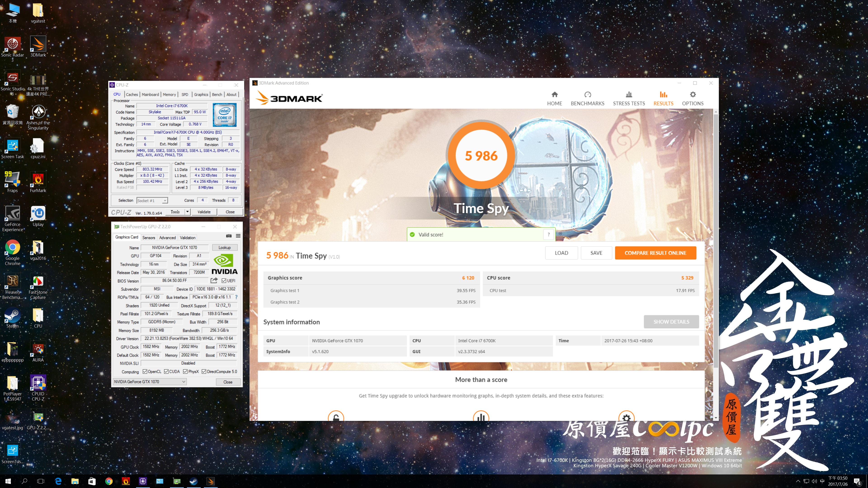The height and width of the screenshot is (488, 868).
Task: Open Google Chrome desktop icon
Action: 12,253
